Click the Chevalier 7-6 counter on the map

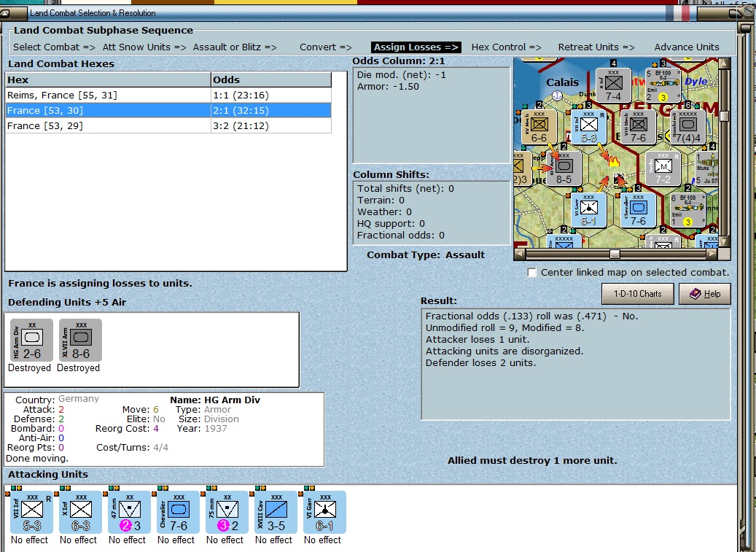coord(639,210)
